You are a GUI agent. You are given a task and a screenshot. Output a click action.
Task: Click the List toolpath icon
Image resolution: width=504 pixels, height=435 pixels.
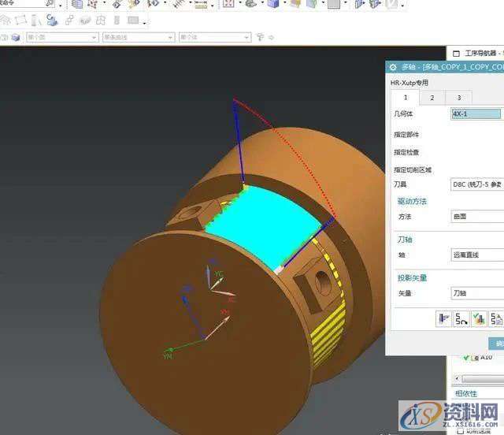click(x=496, y=318)
